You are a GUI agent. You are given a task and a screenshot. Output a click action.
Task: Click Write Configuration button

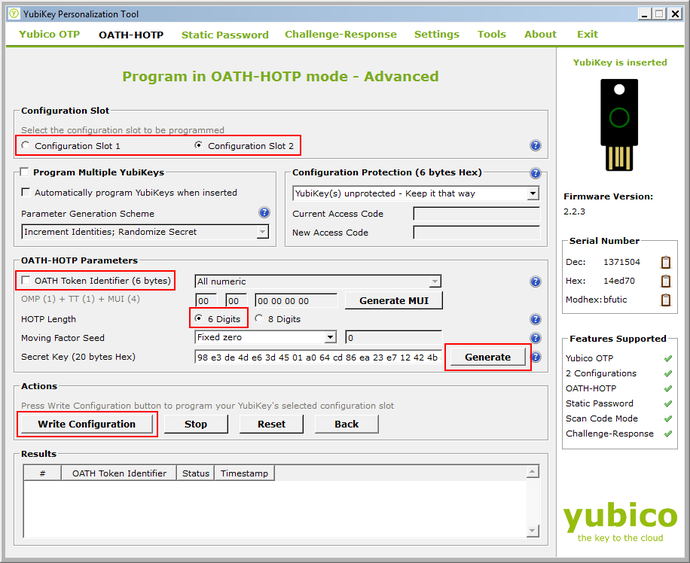pos(87,424)
